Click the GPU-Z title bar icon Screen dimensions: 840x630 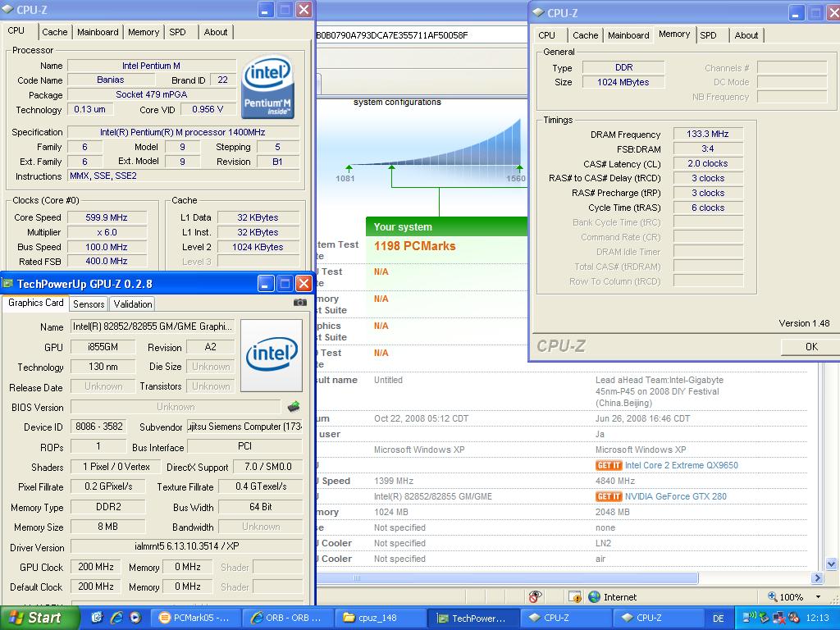pos(8,283)
